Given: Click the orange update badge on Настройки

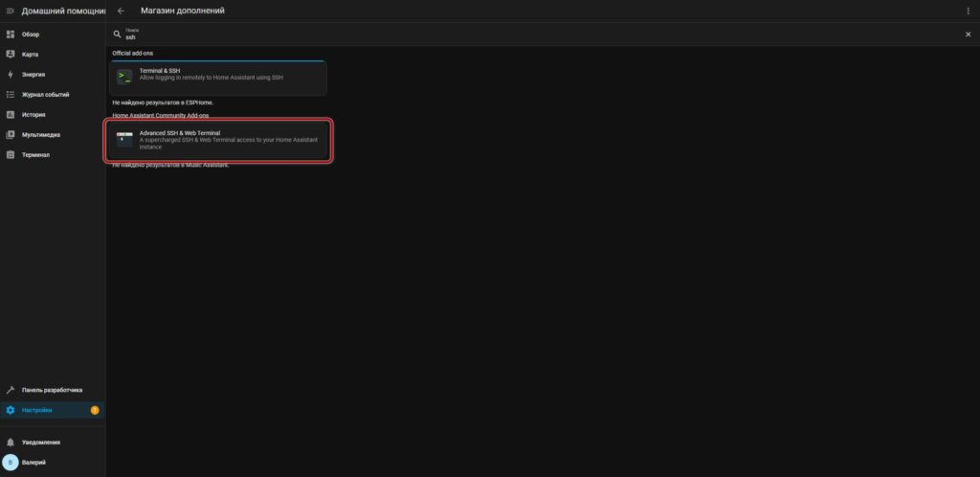Looking at the screenshot, I should tap(95, 410).
